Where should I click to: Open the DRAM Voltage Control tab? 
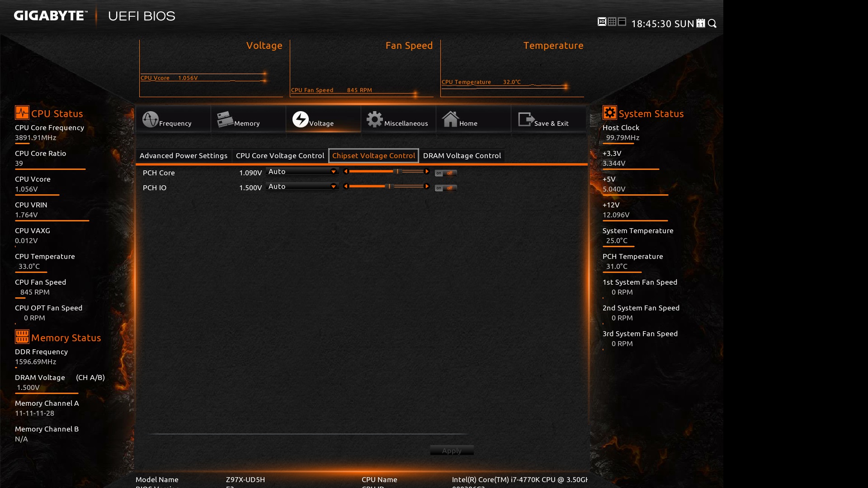coord(462,155)
